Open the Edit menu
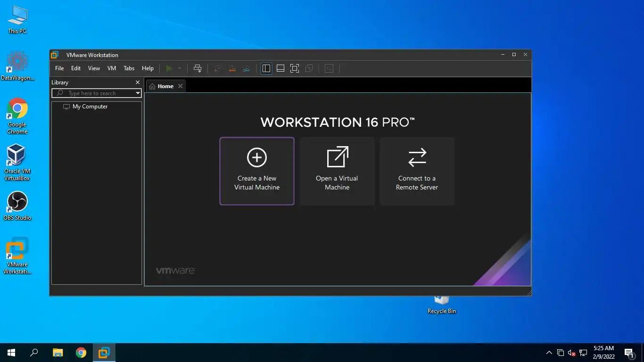 [76, 68]
